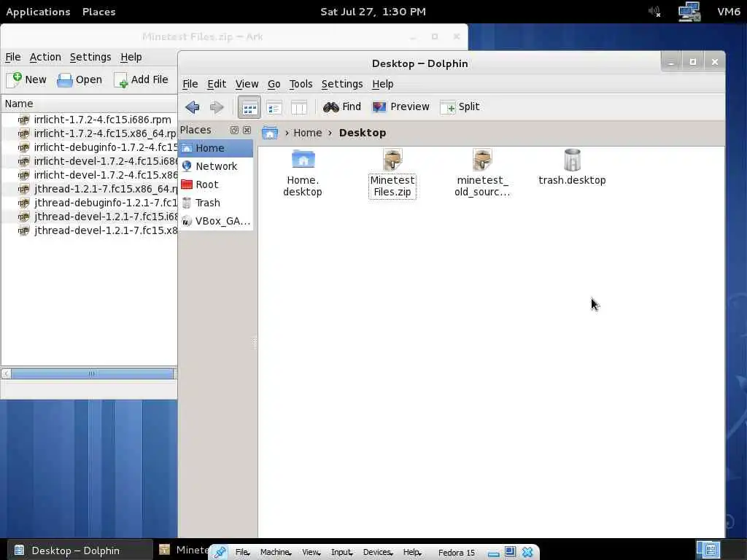Open VirtualBox Input menu in mini toolbar
The width and height of the screenshot is (747, 560).
click(x=342, y=553)
